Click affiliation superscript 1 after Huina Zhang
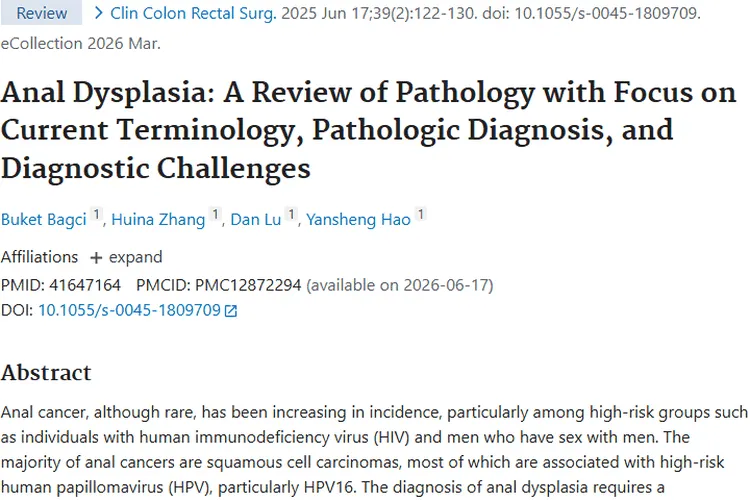750x500 pixels. (x=216, y=215)
